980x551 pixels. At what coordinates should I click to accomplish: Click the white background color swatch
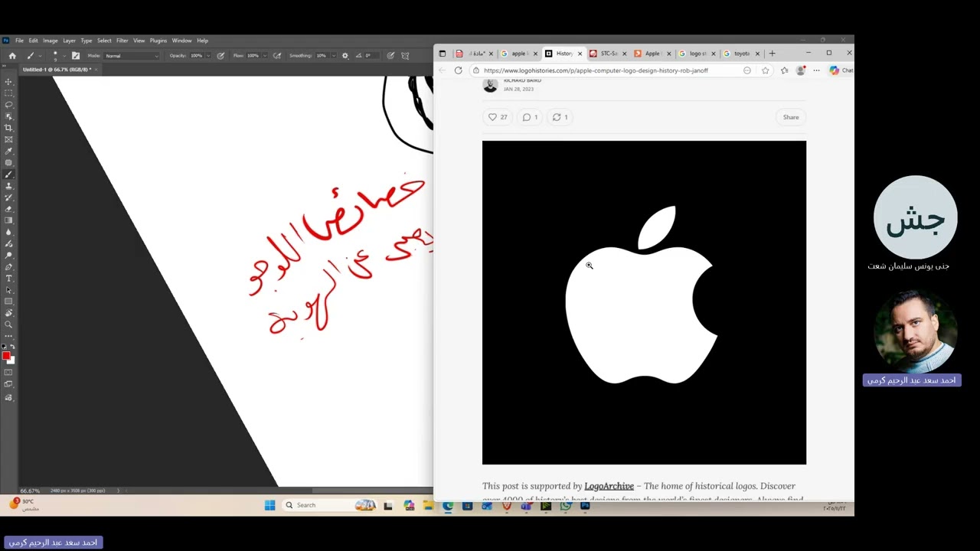(11, 360)
